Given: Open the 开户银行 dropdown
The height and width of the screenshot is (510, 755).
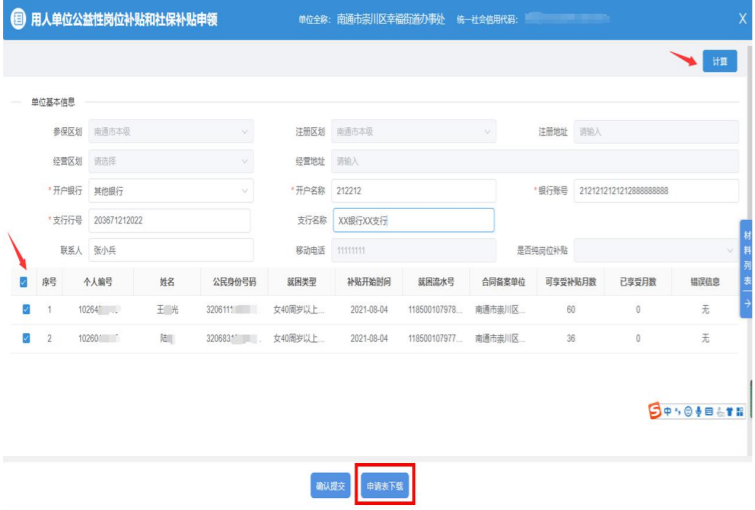Looking at the screenshot, I should pyautogui.click(x=171, y=190).
